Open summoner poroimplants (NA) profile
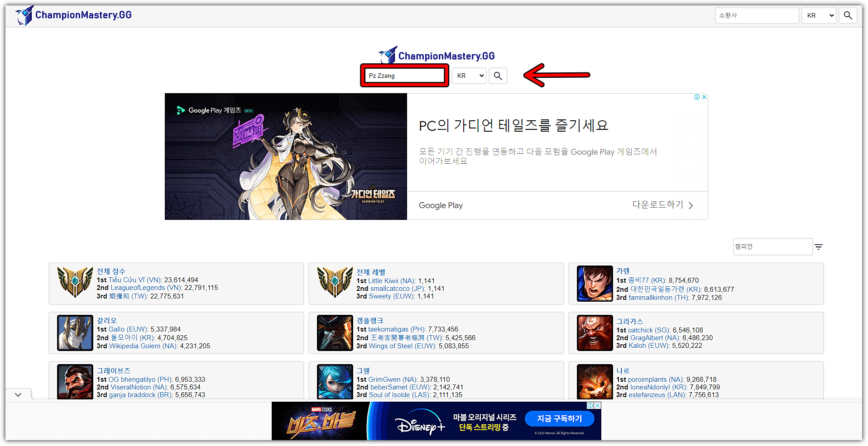The height and width of the screenshot is (446, 868). click(x=656, y=380)
